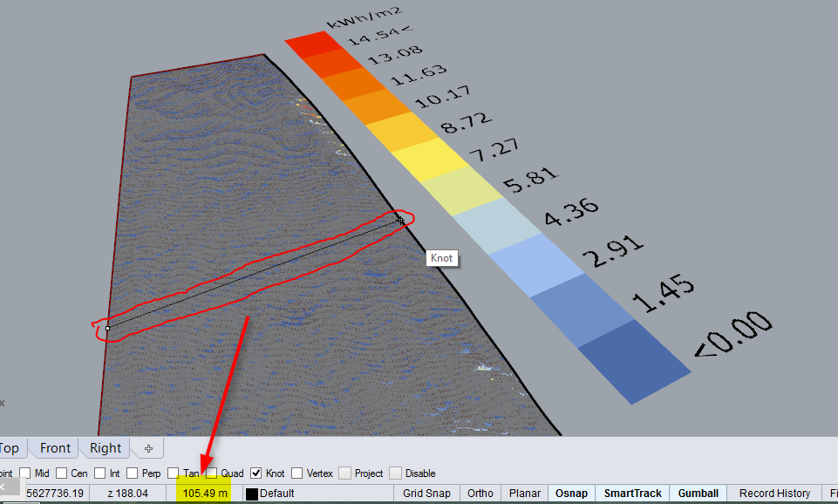Enable the Perp object snap checkbox
The height and width of the screenshot is (504, 838).
[132, 473]
